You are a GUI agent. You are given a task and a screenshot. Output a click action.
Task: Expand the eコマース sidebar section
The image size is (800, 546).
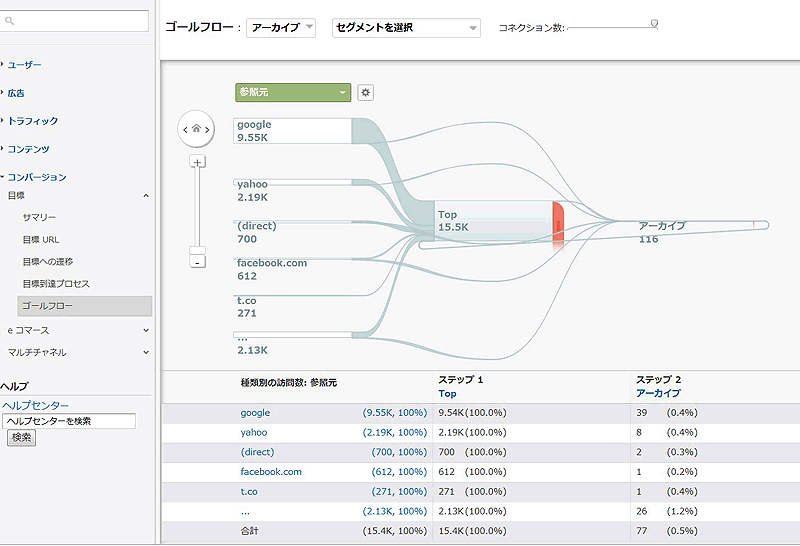point(146,330)
